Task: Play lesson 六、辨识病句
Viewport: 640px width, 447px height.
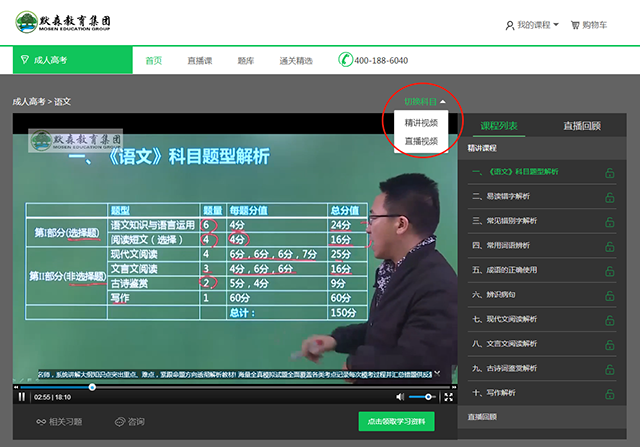Action: coord(542,294)
